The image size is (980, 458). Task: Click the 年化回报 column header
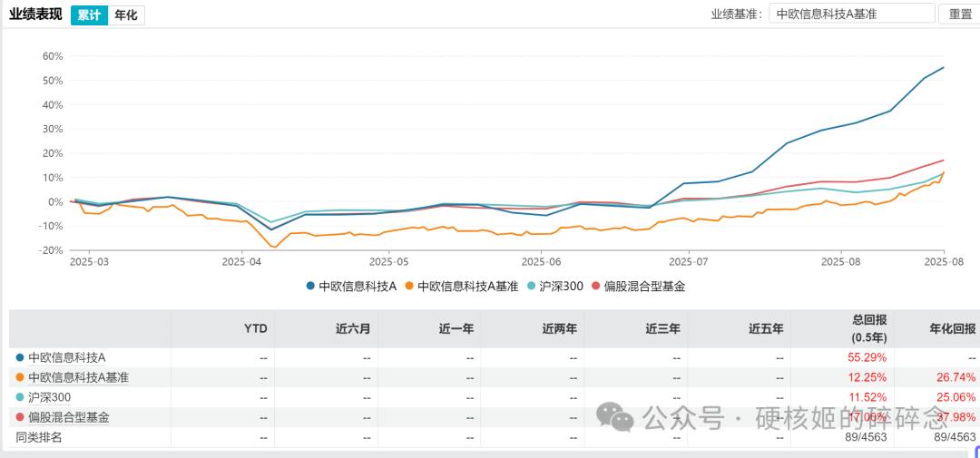(953, 328)
